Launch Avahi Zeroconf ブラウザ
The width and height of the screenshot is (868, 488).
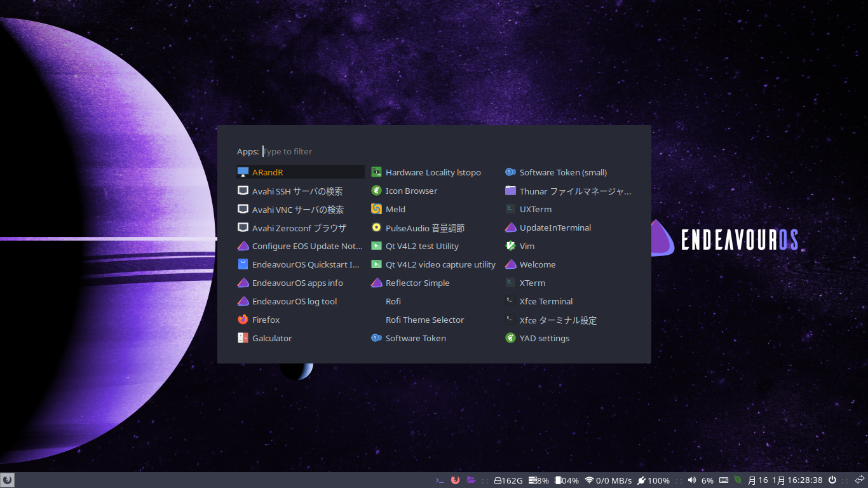click(x=300, y=227)
